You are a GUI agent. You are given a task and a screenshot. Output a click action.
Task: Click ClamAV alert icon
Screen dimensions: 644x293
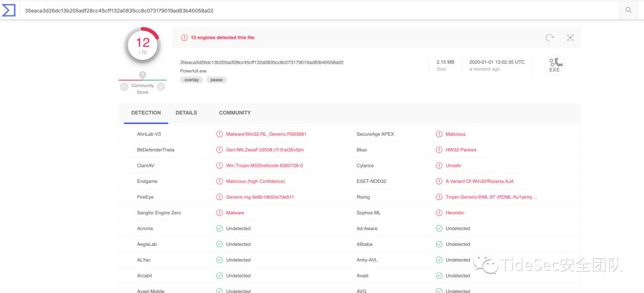click(219, 166)
